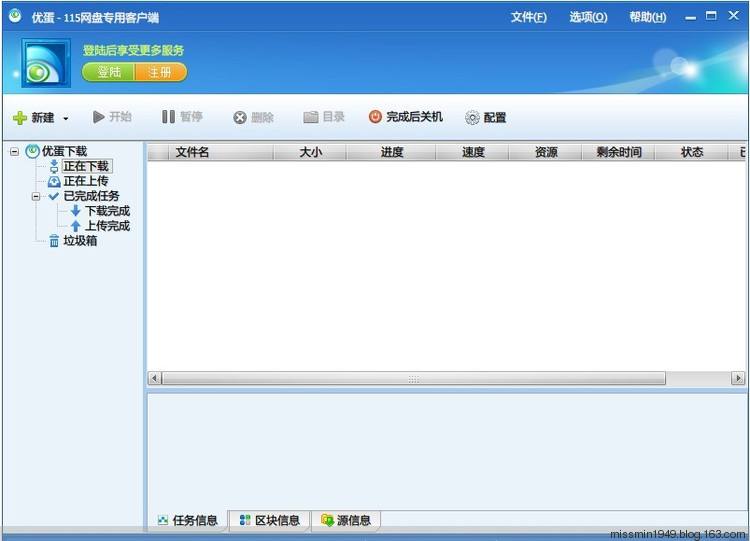Click the 区块信息 blocks icon
750x541 pixels.
[x=245, y=520]
